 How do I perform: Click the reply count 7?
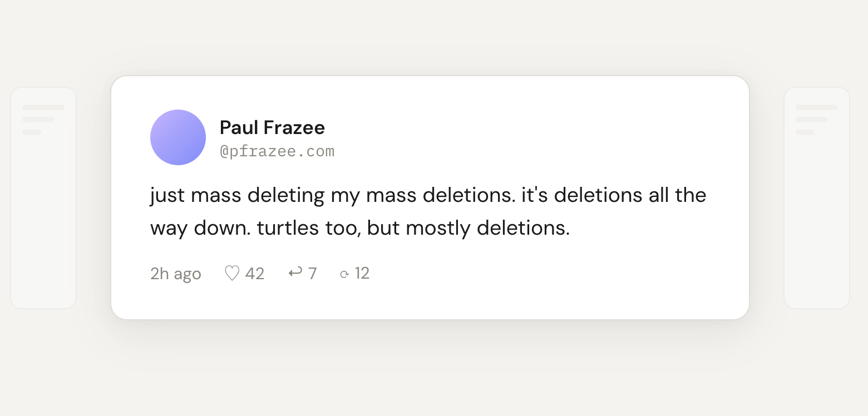(x=313, y=274)
